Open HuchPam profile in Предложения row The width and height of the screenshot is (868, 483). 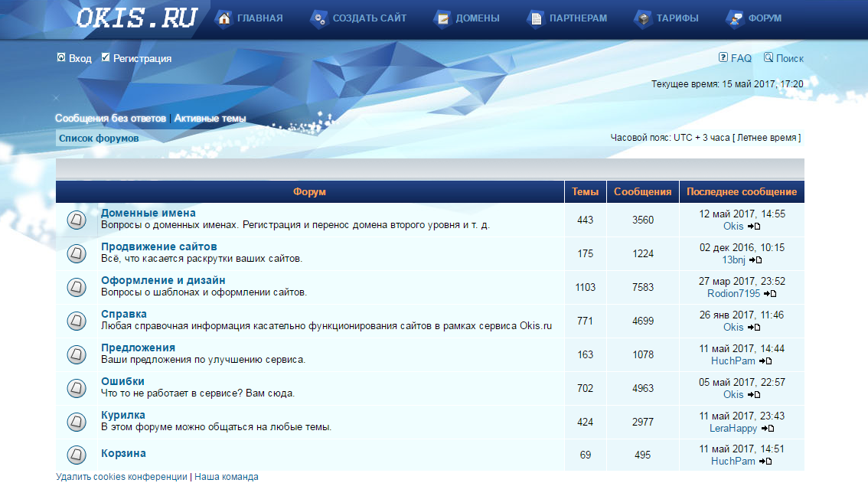click(733, 361)
